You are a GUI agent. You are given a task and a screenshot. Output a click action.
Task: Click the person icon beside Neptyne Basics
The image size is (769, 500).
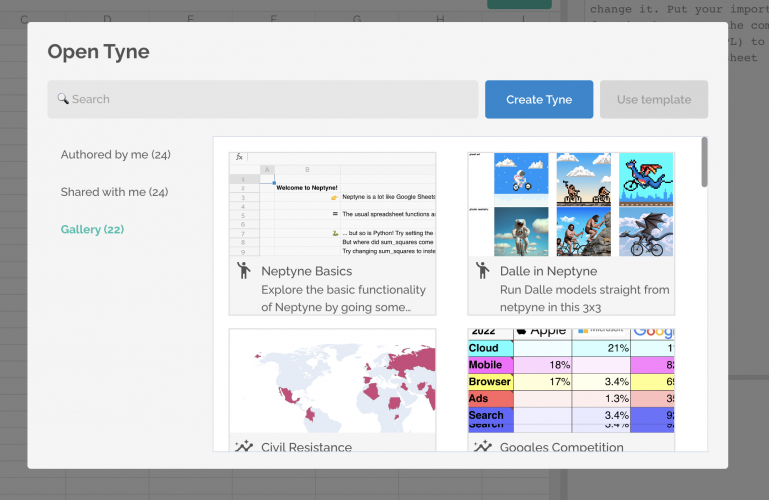(243, 271)
